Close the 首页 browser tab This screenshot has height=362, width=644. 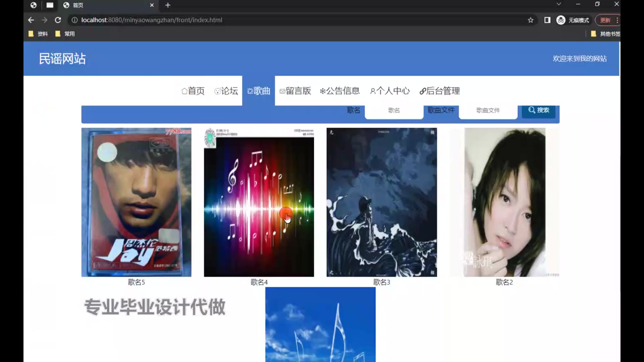pyautogui.click(x=152, y=5)
